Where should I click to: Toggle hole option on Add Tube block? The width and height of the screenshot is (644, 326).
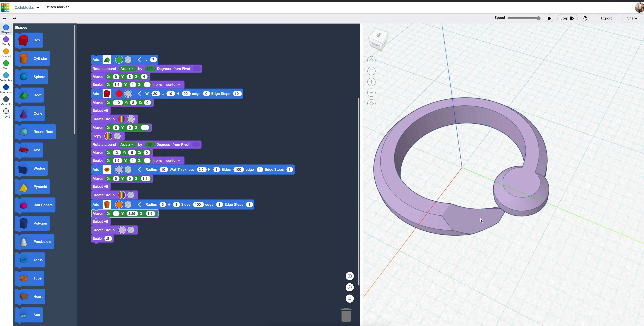tap(128, 169)
